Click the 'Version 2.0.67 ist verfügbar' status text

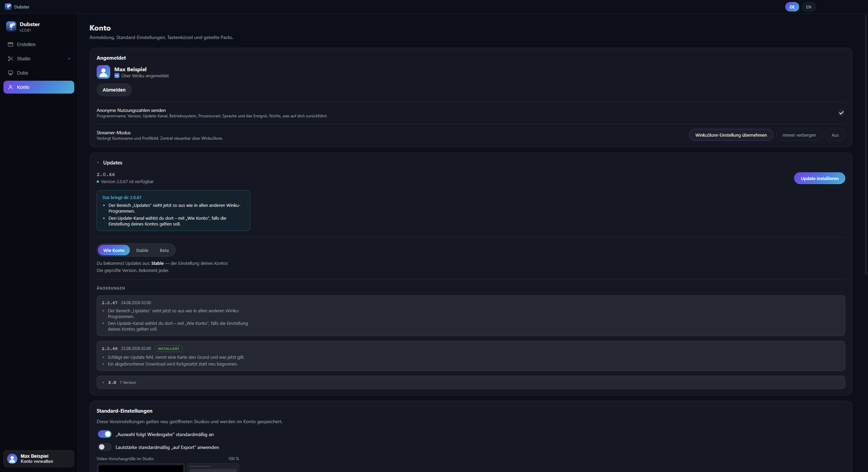coord(127,182)
